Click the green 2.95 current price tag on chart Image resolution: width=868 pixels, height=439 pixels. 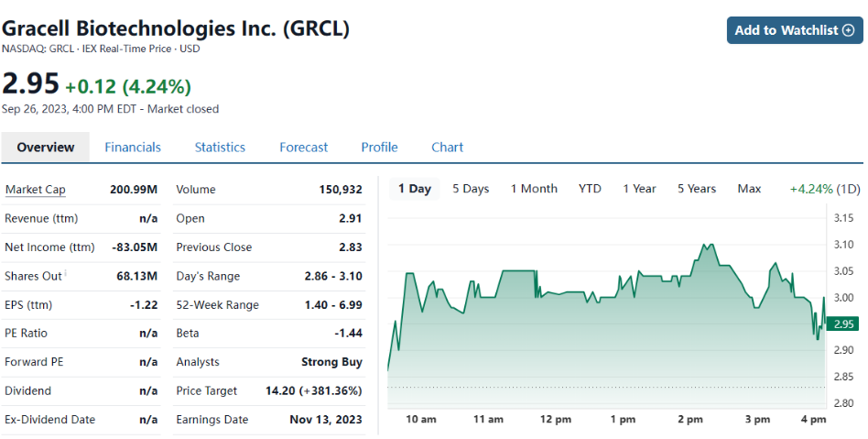tap(844, 324)
